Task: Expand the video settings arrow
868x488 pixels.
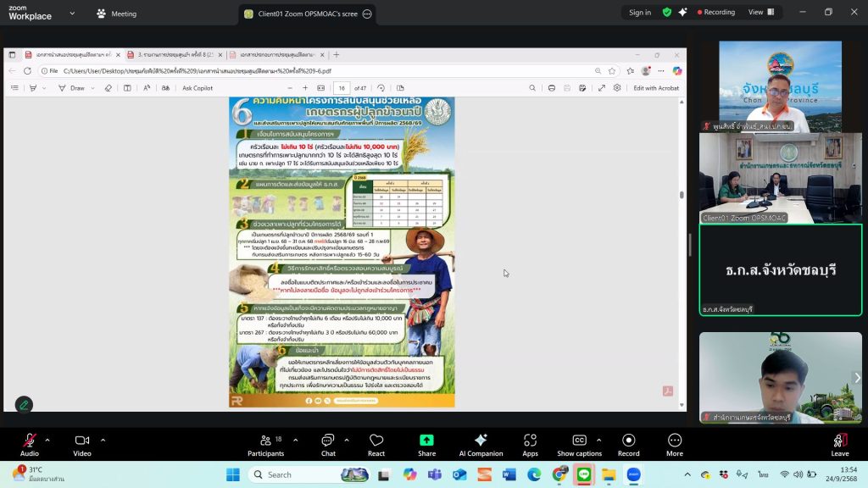Action: (x=103, y=440)
